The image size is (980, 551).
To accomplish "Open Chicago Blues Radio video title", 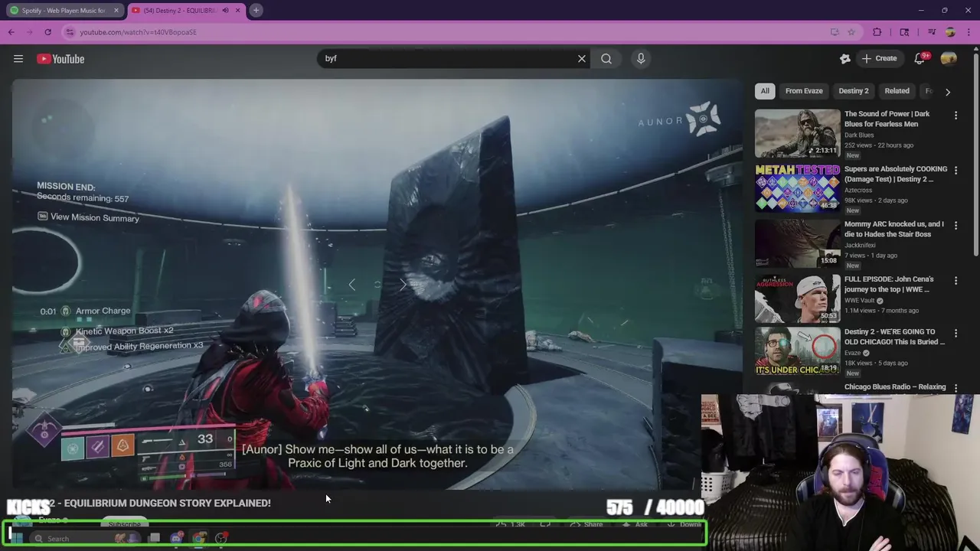I will click(895, 387).
